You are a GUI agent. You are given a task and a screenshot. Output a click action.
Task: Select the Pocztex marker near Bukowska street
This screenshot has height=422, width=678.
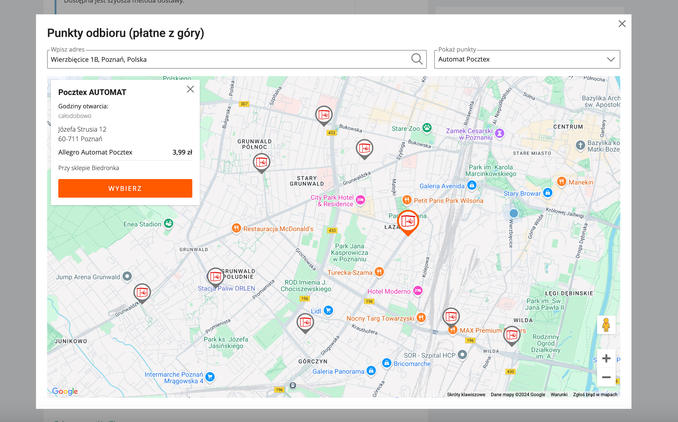(x=324, y=115)
